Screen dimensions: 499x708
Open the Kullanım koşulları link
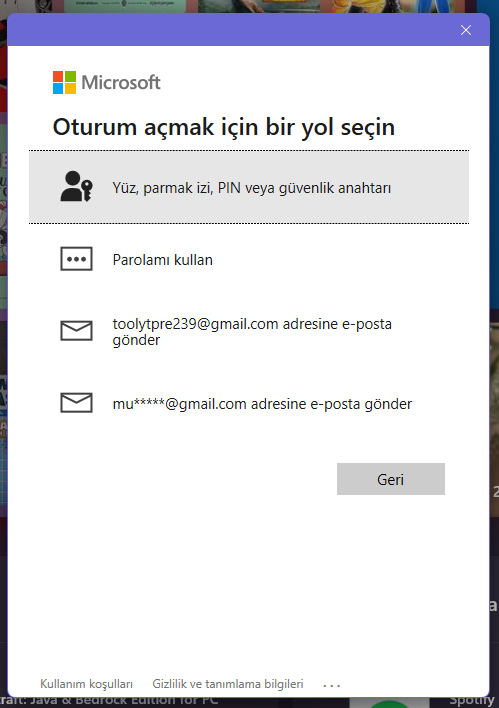tap(86, 684)
